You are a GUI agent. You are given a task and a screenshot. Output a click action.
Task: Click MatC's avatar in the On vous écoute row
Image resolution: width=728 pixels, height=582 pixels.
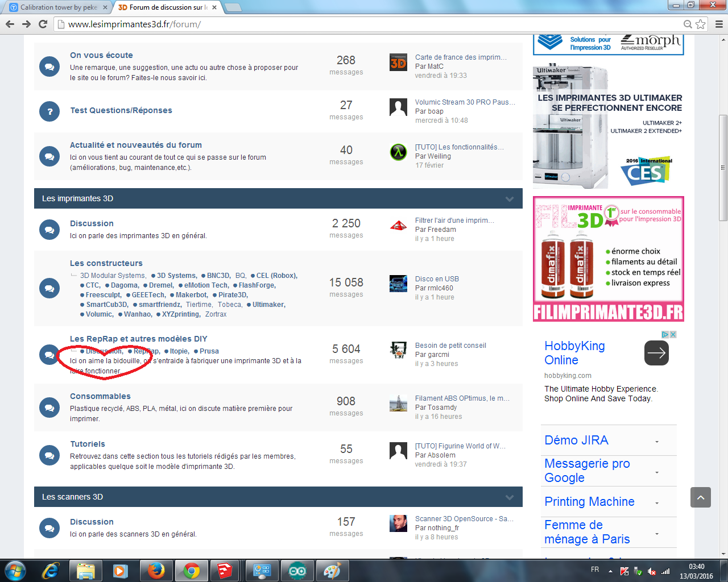point(398,63)
